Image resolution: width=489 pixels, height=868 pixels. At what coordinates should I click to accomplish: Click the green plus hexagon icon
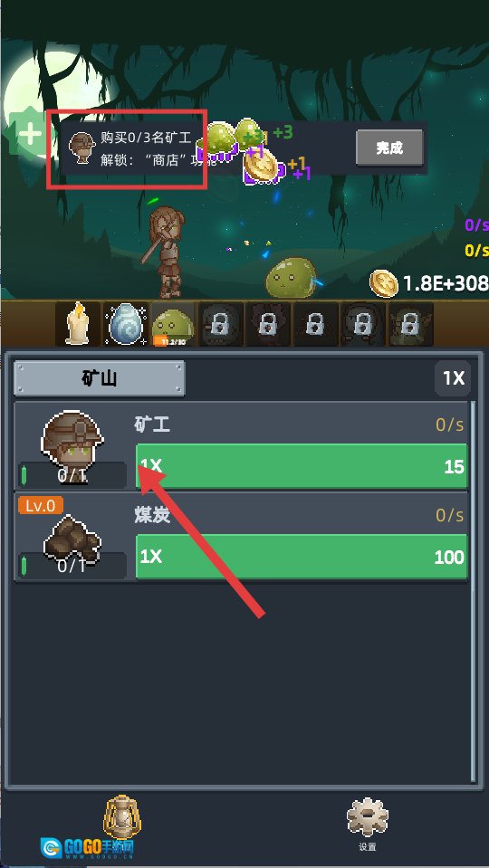click(28, 134)
